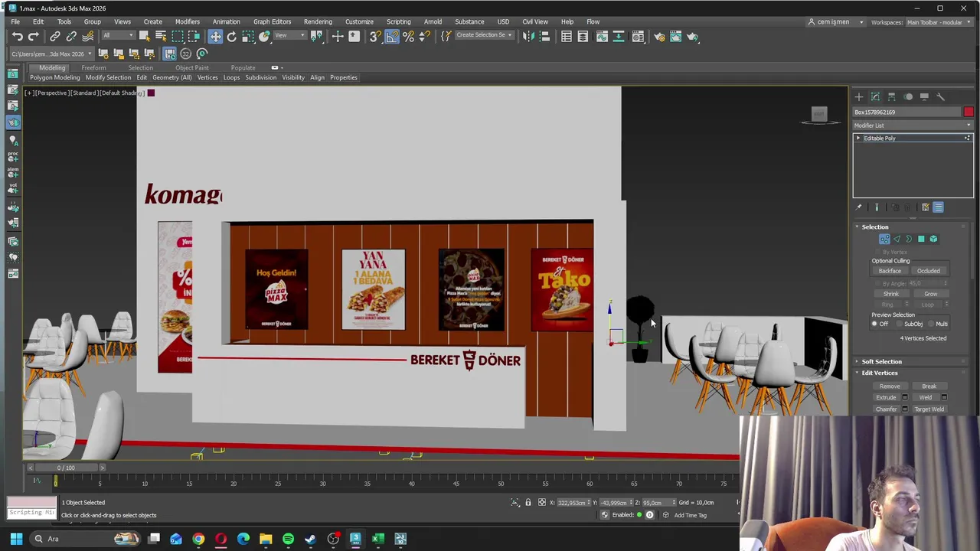Open the Scene Explorer toggle icon
Screen dimensions: 980x551
[x=567, y=37]
